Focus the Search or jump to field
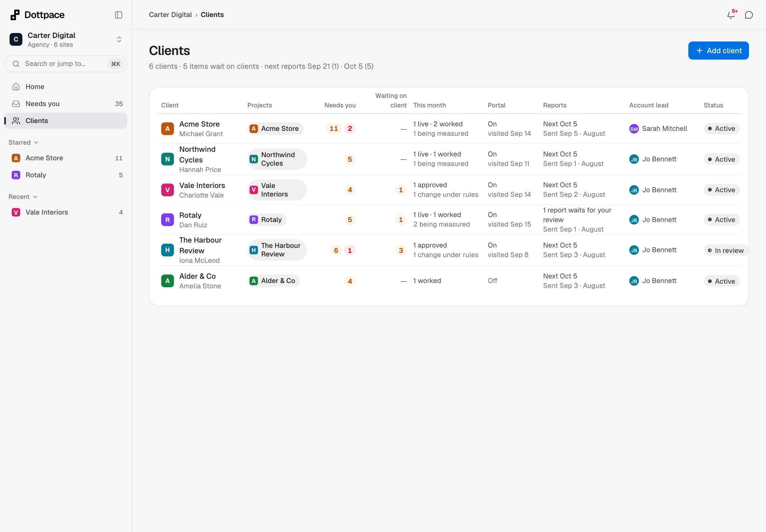Image resolution: width=766 pixels, height=532 pixels. 66,64
